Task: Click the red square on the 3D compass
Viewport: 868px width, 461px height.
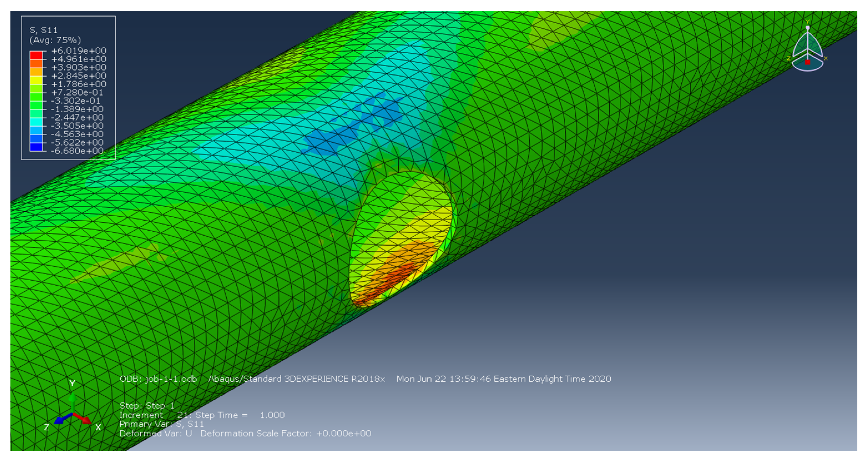Action: (807, 62)
